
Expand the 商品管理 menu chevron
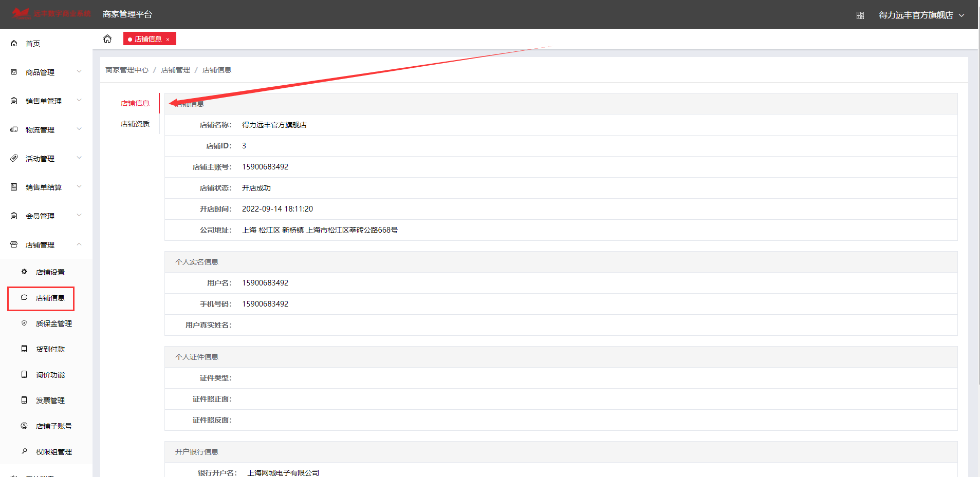79,71
